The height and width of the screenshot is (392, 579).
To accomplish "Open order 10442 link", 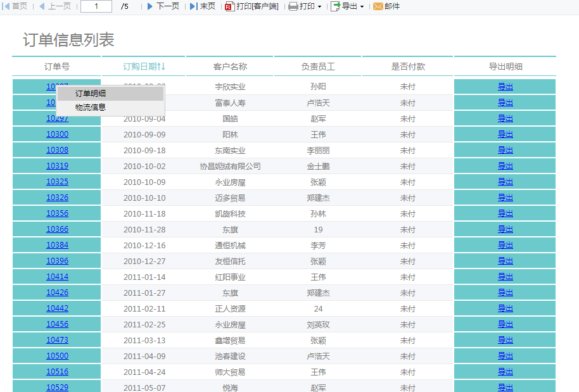I will 57,308.
